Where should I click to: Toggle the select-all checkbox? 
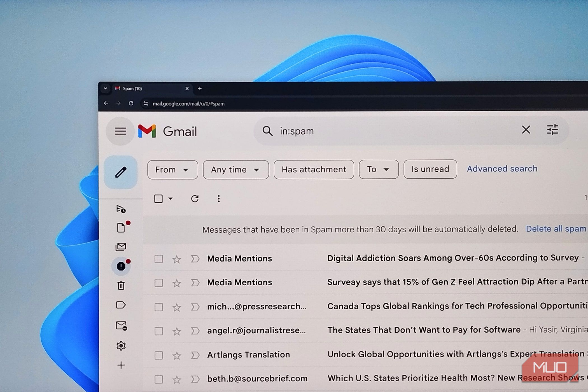(x=158, y=199)
